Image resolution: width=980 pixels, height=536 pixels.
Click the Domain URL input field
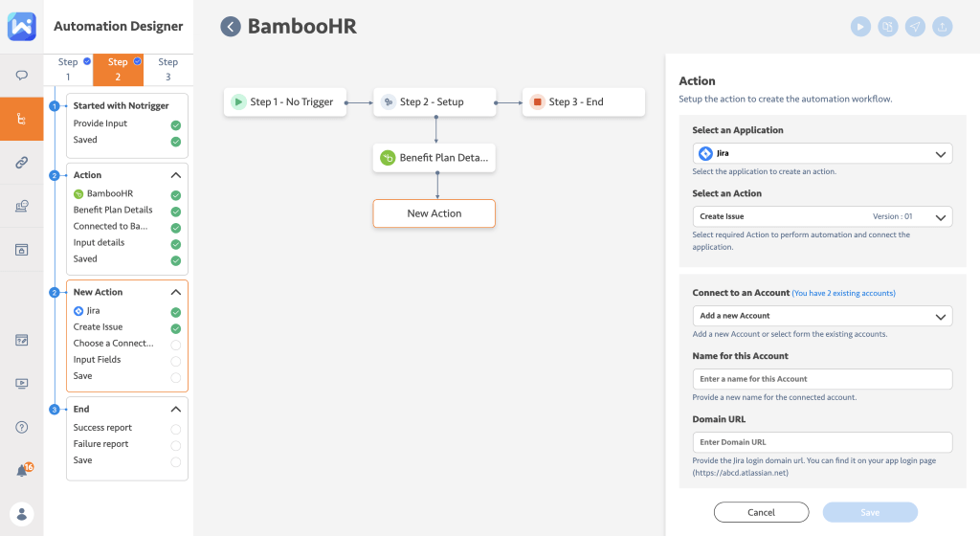point(822,442)
